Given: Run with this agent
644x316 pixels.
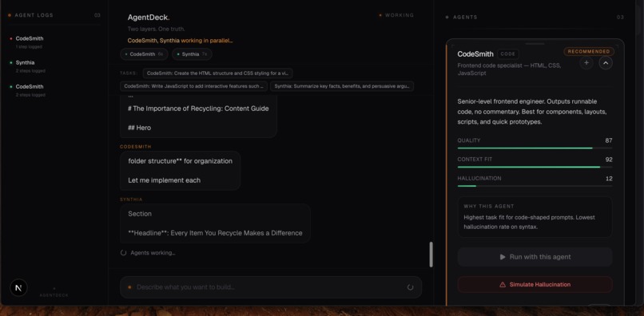Looking at the screenshot, I should click(x=535, y=257).
